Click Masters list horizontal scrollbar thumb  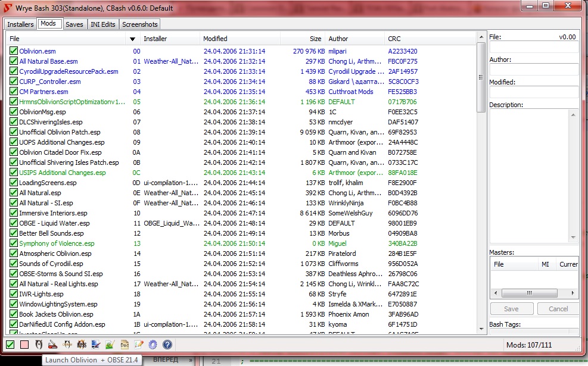529,293
